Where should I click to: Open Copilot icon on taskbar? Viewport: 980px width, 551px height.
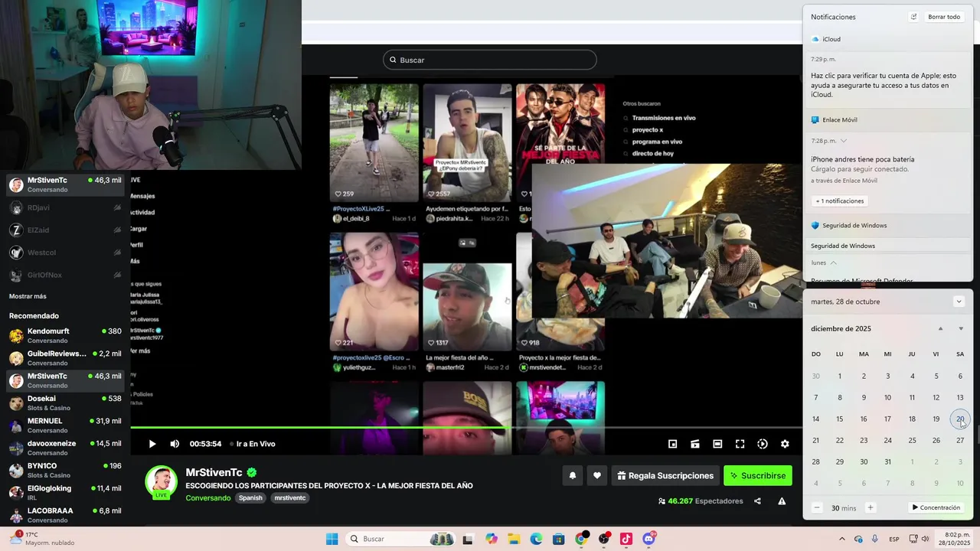click(492, 539)
